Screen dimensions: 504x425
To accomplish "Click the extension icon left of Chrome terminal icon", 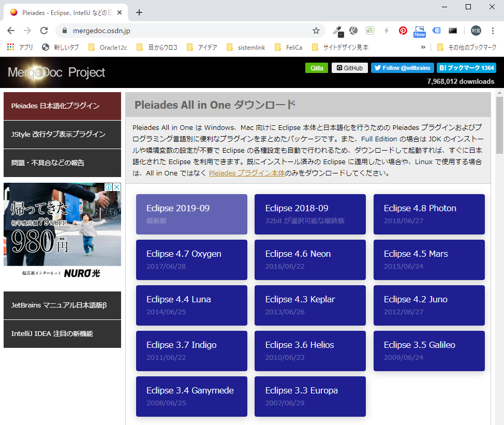I will pos(437,31).
